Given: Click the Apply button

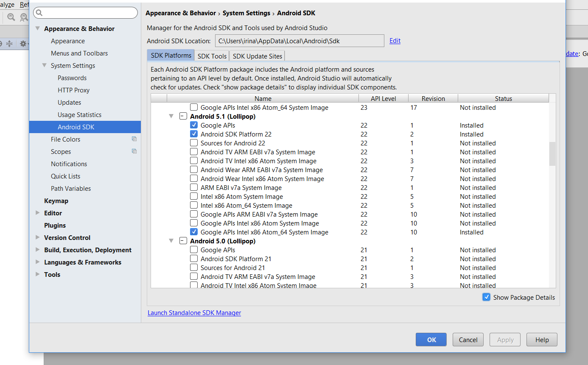Looking at the screenshot, I should click(505, 340).
